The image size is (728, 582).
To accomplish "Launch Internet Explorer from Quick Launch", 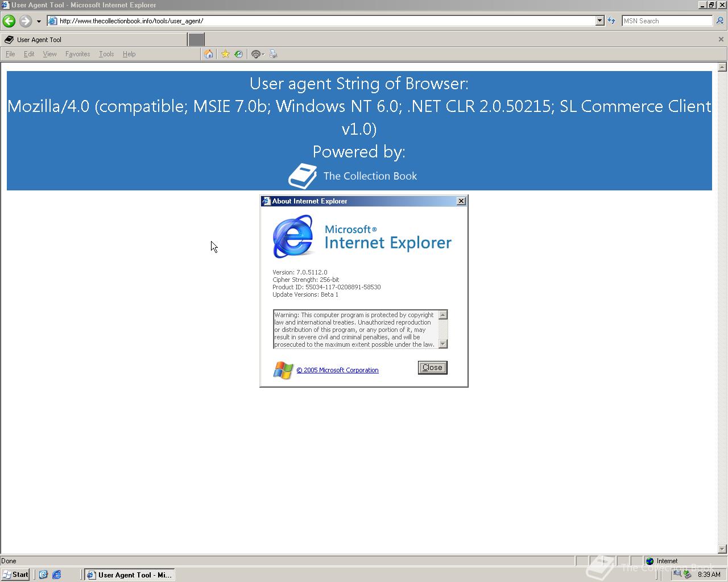I will coord(56,575).
